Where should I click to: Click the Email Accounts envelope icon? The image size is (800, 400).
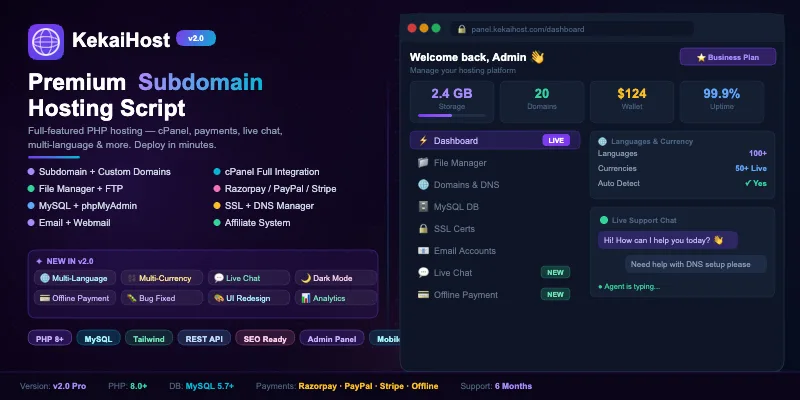tap(423, 251)
